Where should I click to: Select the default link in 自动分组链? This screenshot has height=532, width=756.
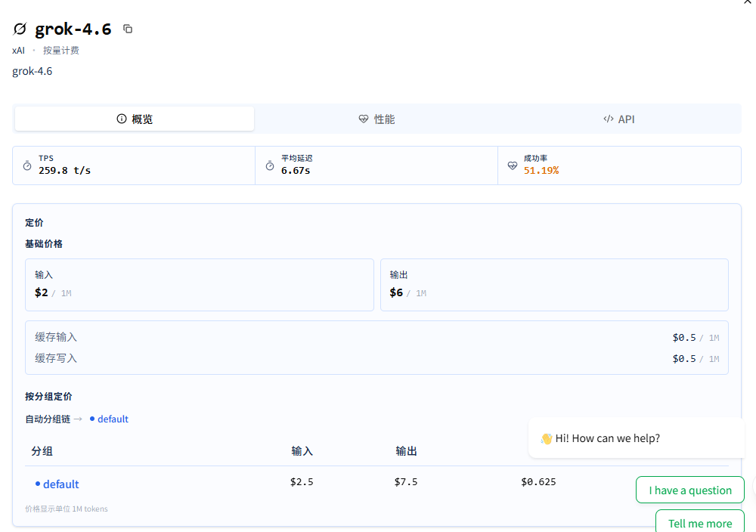point(113,419)
